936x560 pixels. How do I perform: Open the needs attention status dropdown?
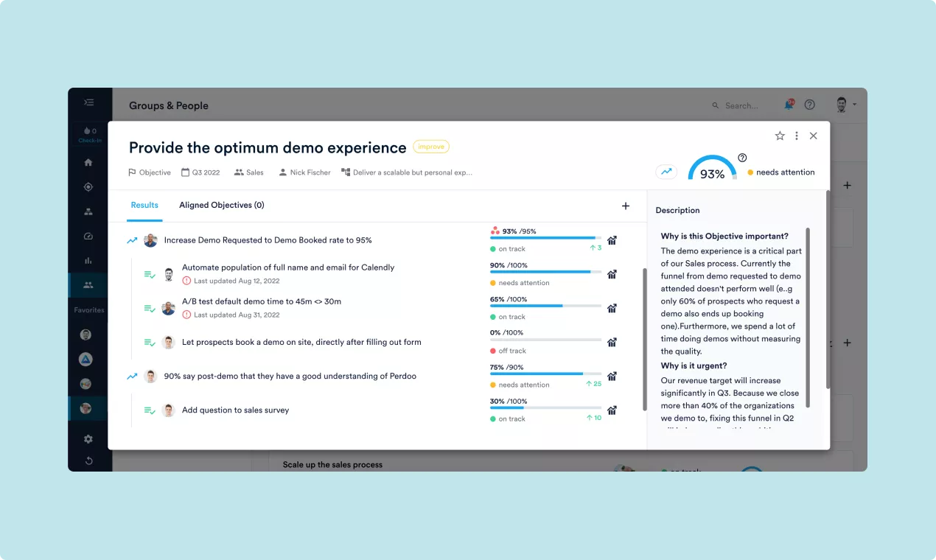point(781,172)
